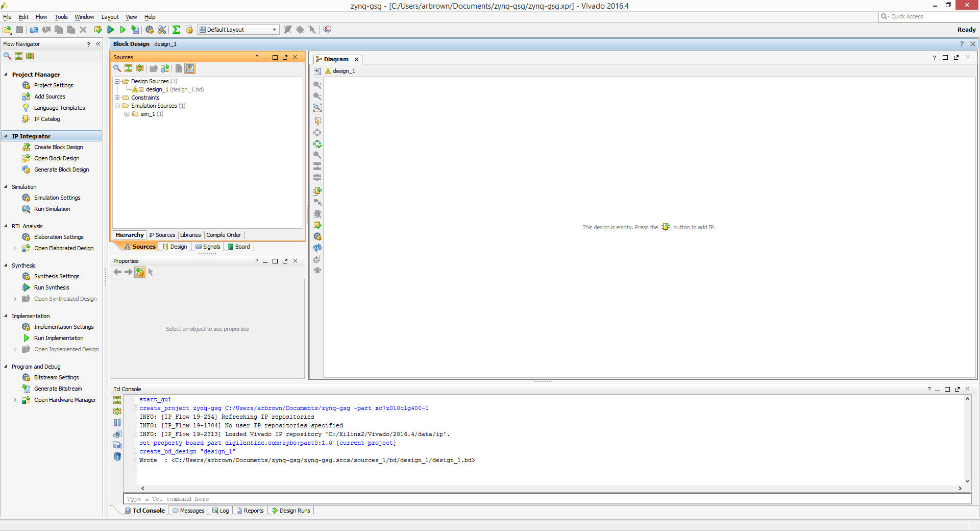Click the Open Project icon in main toolbar

click(7, 30)
